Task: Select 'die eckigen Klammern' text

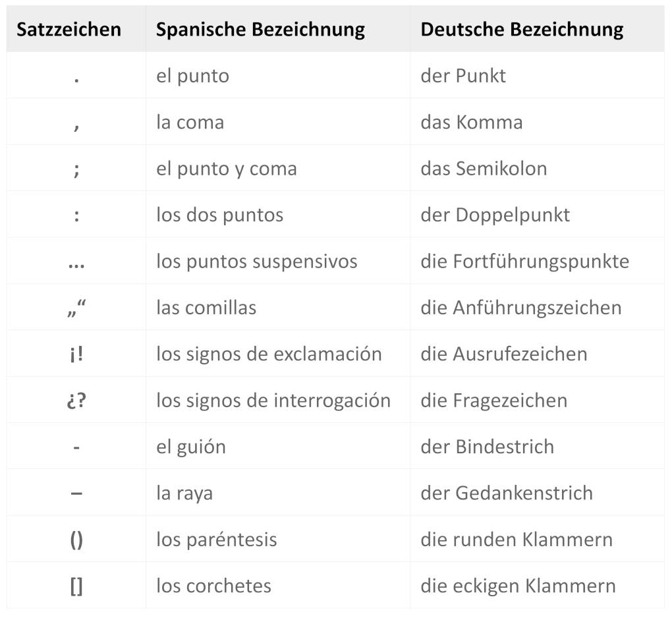Action: [x=518, y=586]
